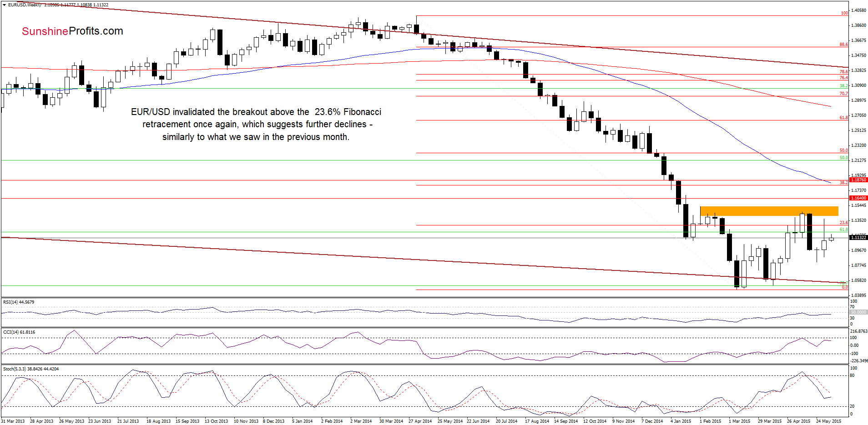Click the 27 Apr 2014 date label
The image size is (868, 425).
coord(420,421)
